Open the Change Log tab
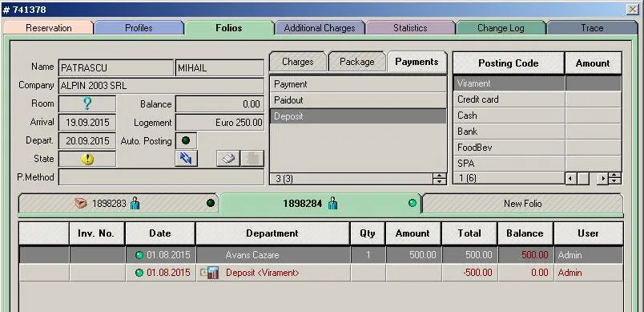Image resolution: width=644 pixels, height=312 pixels. pyautogui.click(x=501, y=28)
